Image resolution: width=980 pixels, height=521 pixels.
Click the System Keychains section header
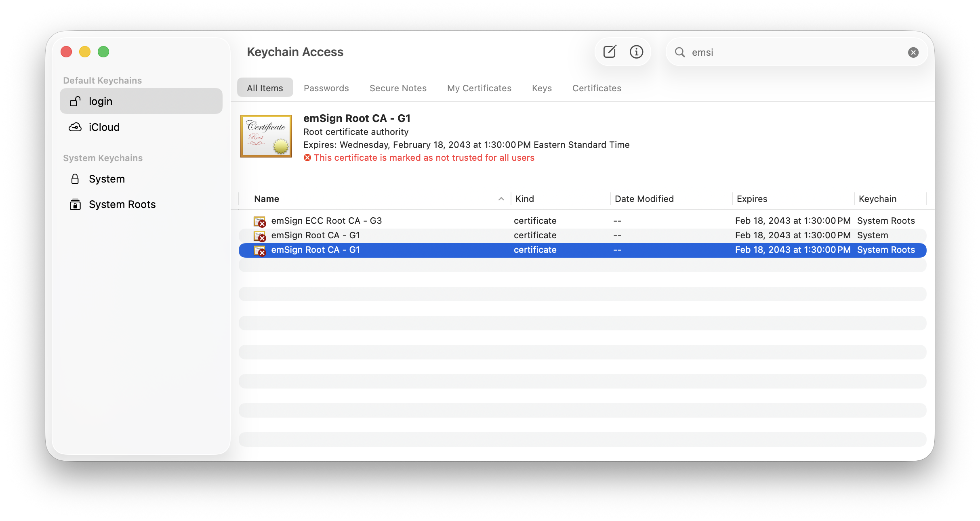103,158
